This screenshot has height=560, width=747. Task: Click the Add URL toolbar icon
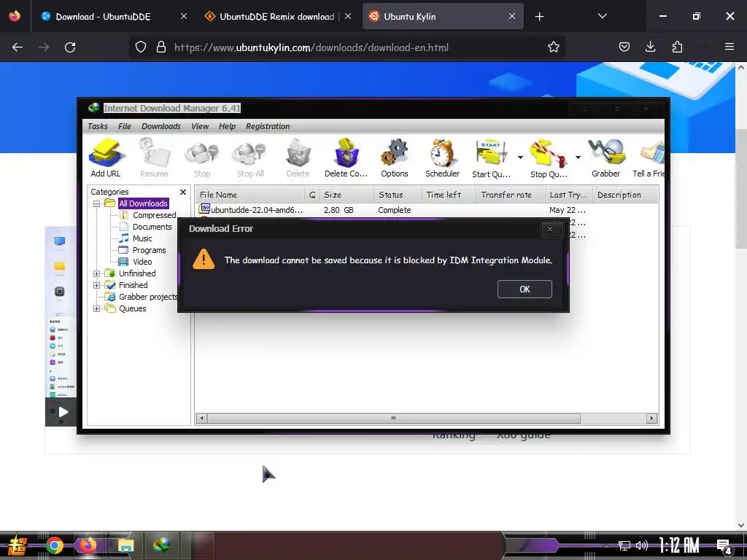(106, 158)
